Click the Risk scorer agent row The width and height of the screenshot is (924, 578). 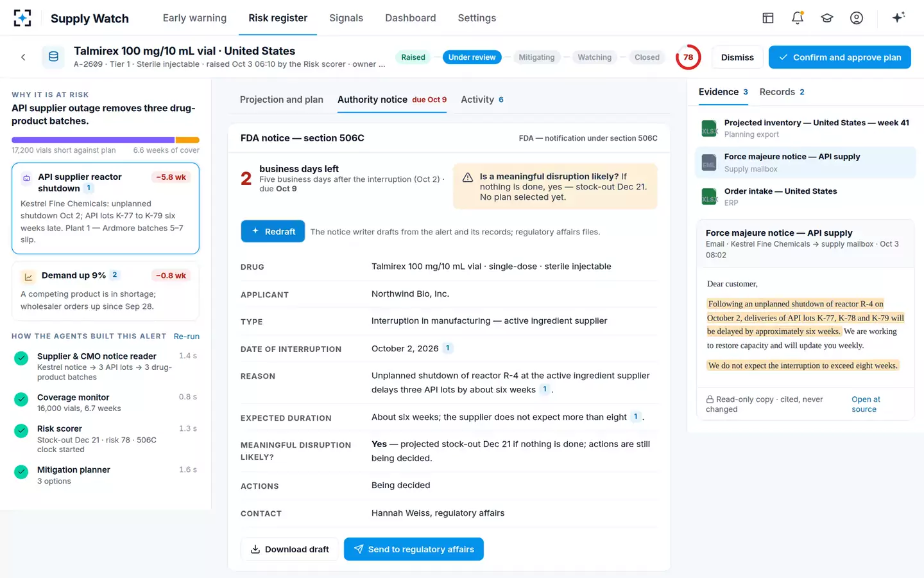click(105, 439)
